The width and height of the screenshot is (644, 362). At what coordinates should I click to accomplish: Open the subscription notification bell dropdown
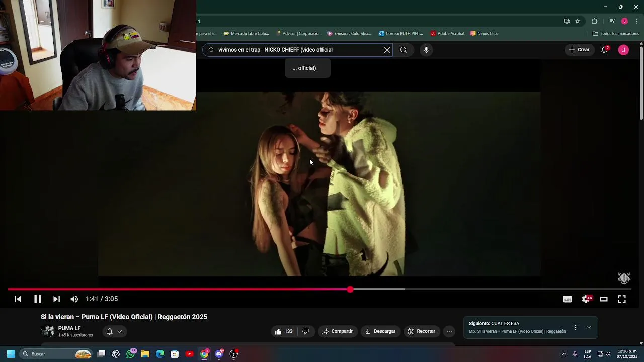click(x=114, y=331)
